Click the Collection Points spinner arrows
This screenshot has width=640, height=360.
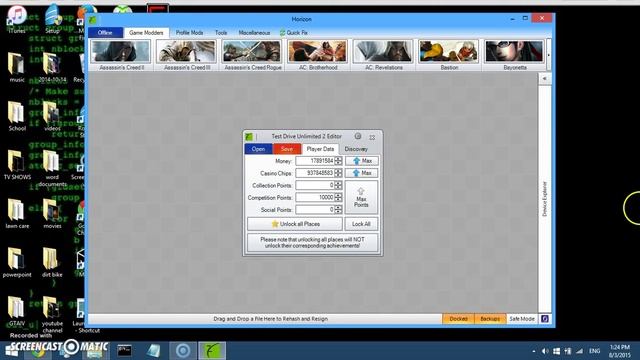[x=338, y=185]
